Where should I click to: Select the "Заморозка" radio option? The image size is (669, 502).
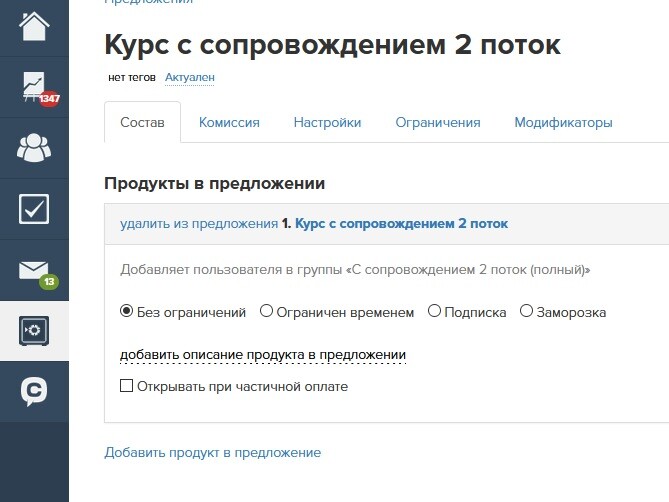coord(527,312)
